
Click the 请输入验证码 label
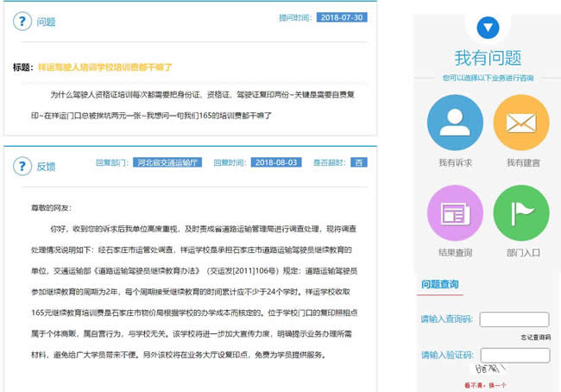pos(447,355)
